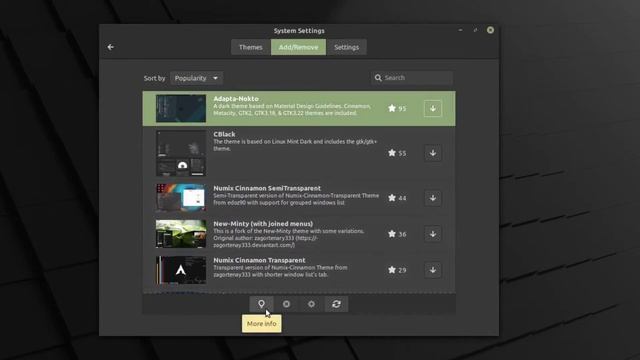Image resolution: width=640 pixels, height=360 pixels.
Task: Click Numix Cinnamon SemiTransparent thumbnail
Action: (x=181, y=198)
